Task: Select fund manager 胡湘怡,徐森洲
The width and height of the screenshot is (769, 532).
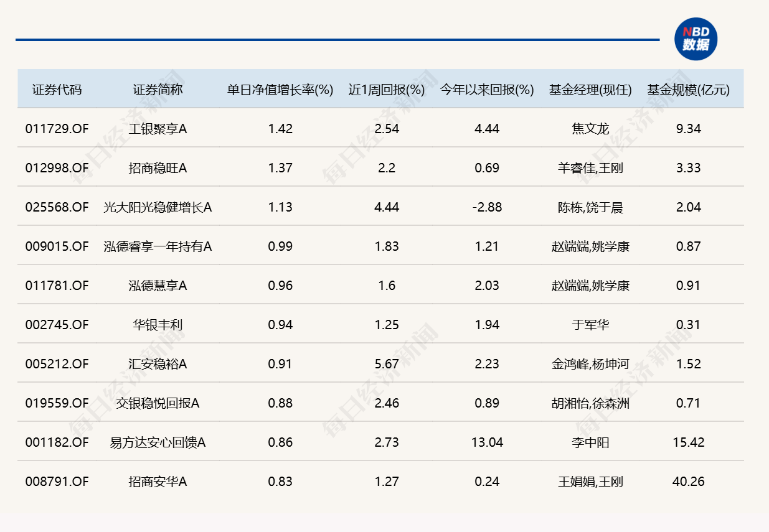Action: coord(590,403)
